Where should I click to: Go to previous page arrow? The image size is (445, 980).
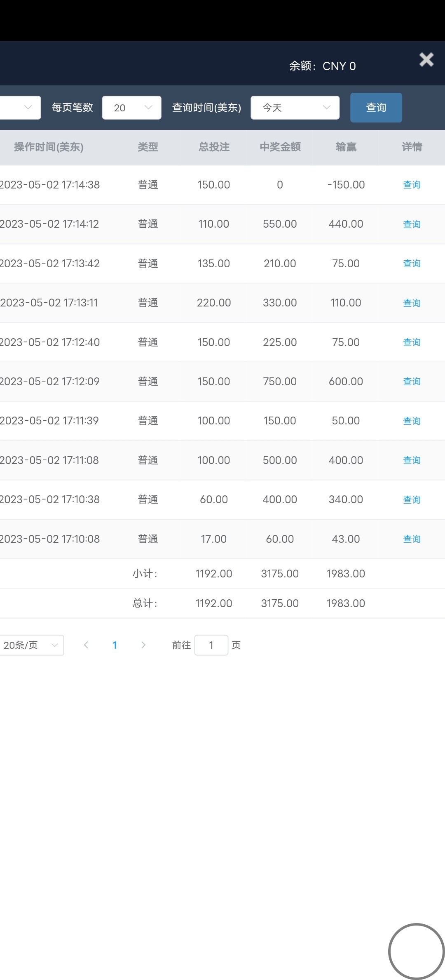[86, 645]
